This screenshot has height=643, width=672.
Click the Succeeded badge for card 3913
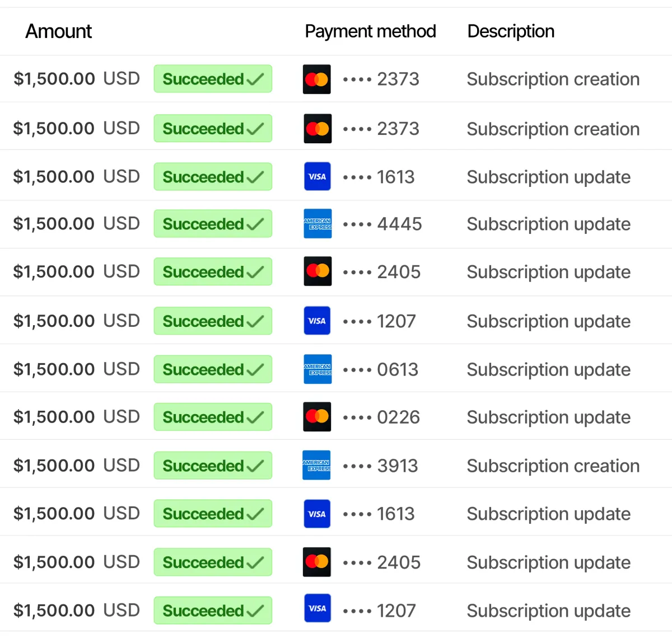click(x=213, y=466)
